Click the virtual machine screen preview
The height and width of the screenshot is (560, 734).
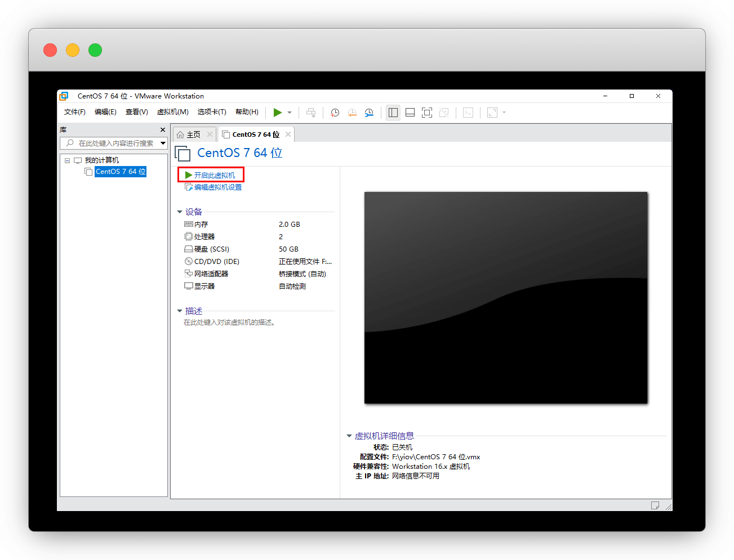506,298
